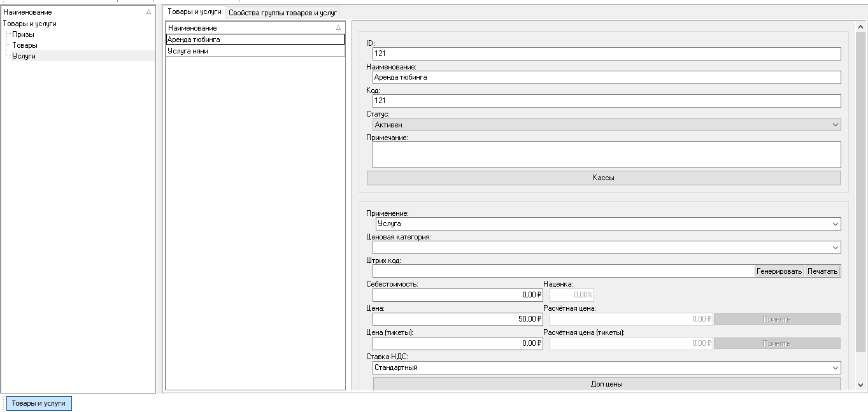
Task: Select the Услуги tree node
Action: [x=24, y=56]
